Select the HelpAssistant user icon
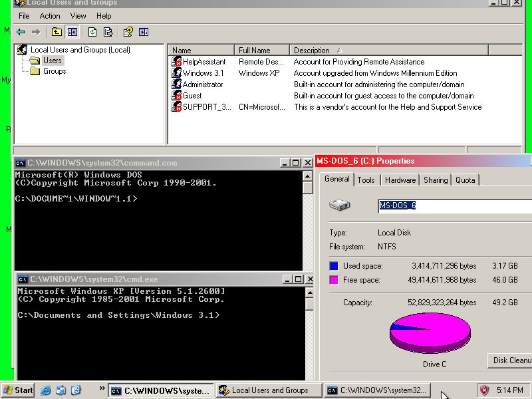 [x=176, y=61]
